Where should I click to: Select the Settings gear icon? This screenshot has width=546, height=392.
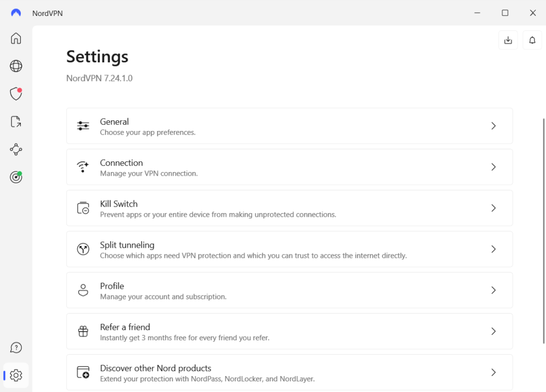[x=15, y=375]
